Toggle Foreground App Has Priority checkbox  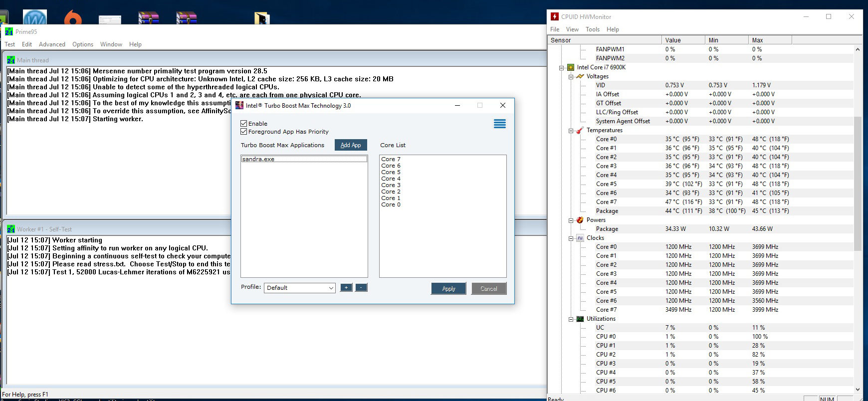[x=244, y=132]
